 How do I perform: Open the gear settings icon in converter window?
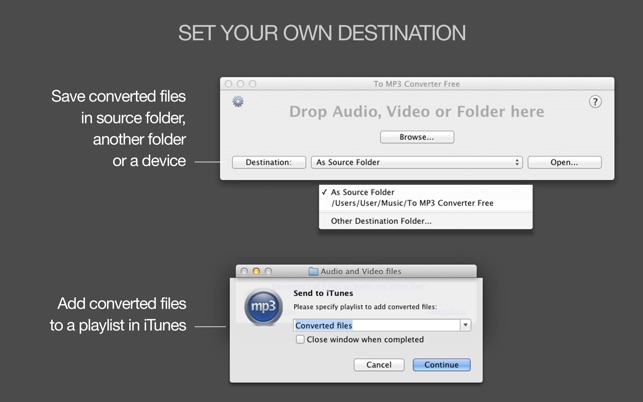(x=238, y=101)
